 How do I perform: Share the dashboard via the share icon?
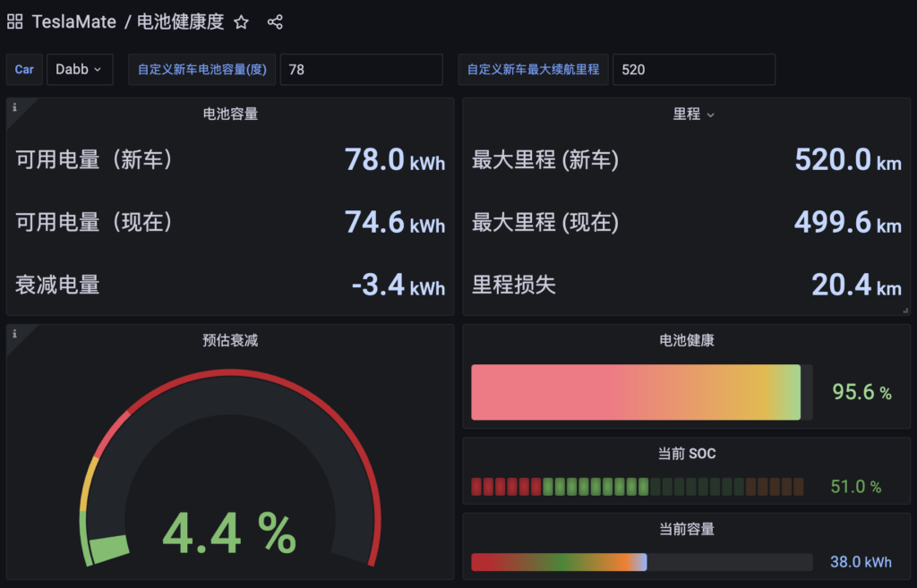point(275,21)
